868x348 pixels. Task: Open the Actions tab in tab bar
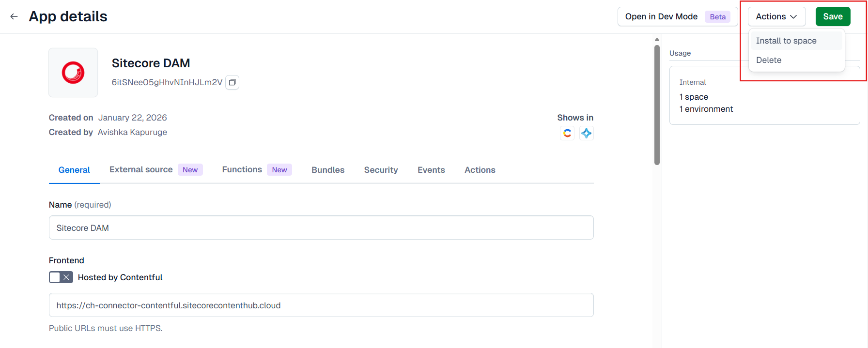(x=480, y=170)
